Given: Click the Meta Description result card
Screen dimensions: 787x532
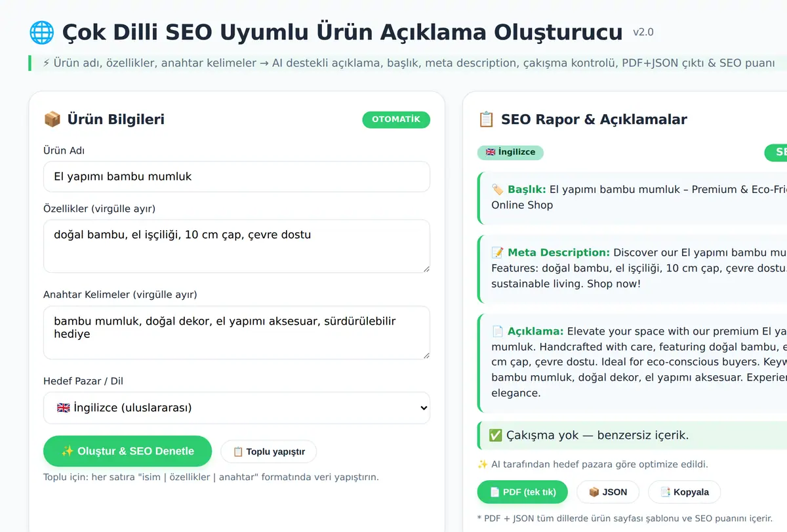Looking at the screenshot, I should pos(632,268).
